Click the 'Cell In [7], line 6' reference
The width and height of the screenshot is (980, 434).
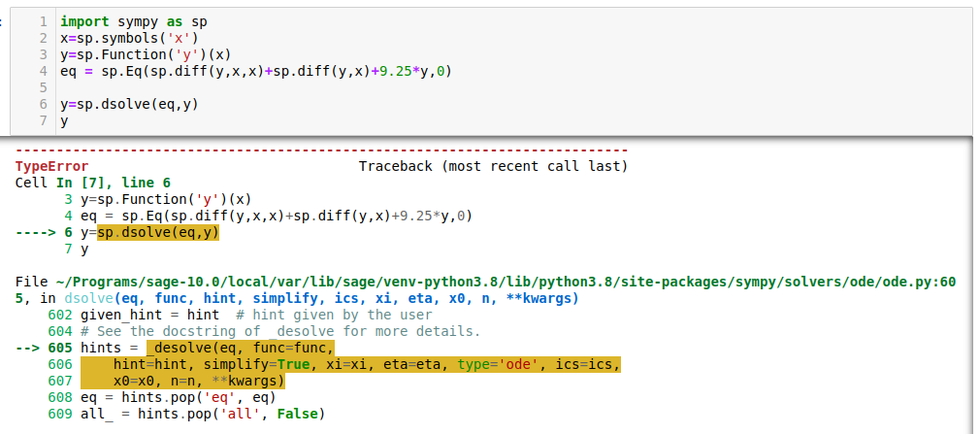pos(92,183)
